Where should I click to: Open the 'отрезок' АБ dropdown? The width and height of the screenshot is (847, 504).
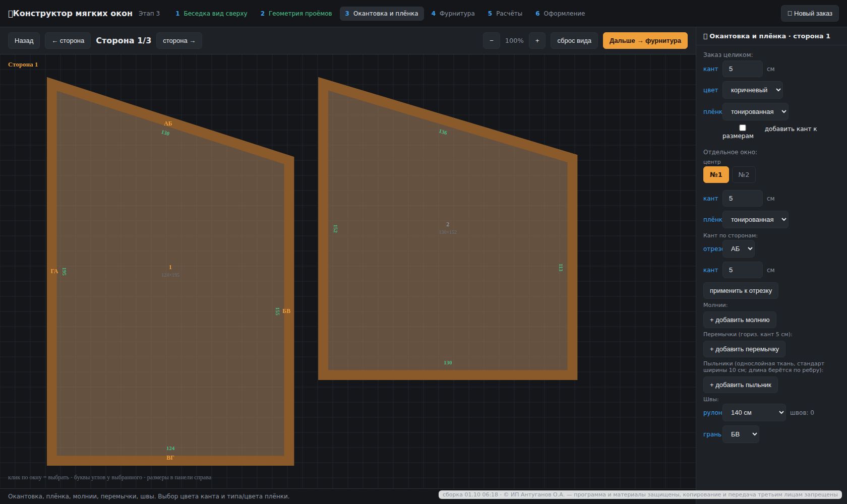pos(739,249)
